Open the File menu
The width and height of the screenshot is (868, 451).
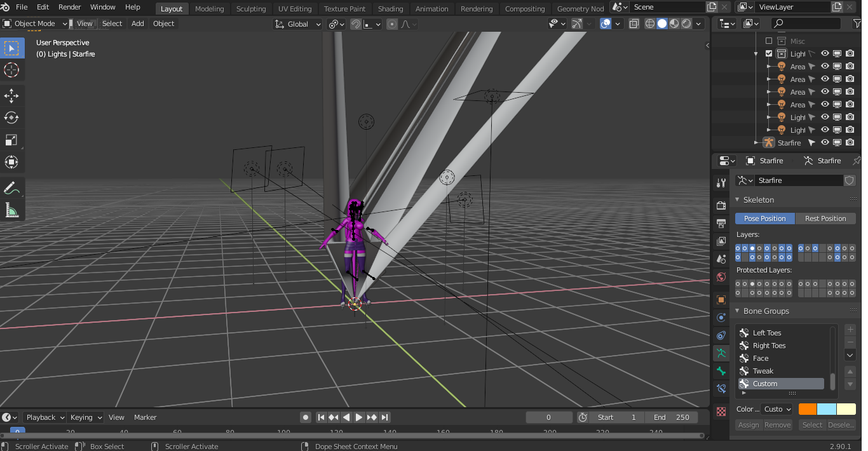22,7
